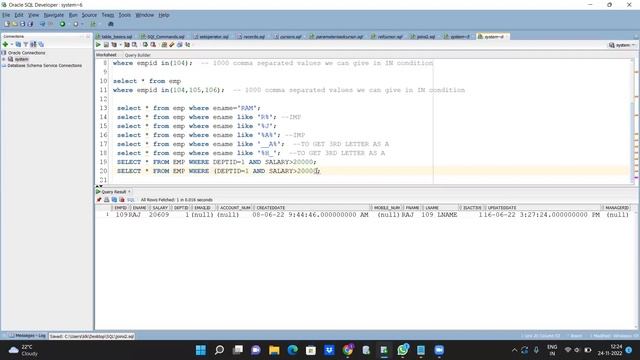
Task: Click the Undo arrow icon in toolbar
Action: (x=42, y=24)
